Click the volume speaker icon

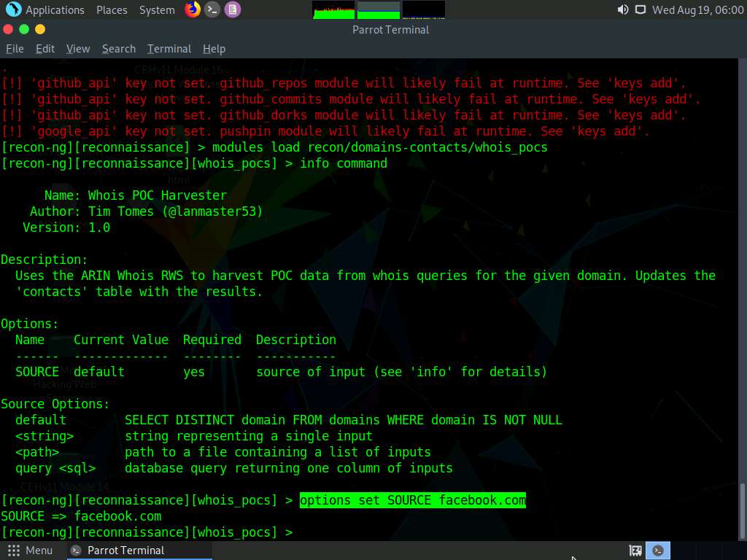tap(623, 9)
